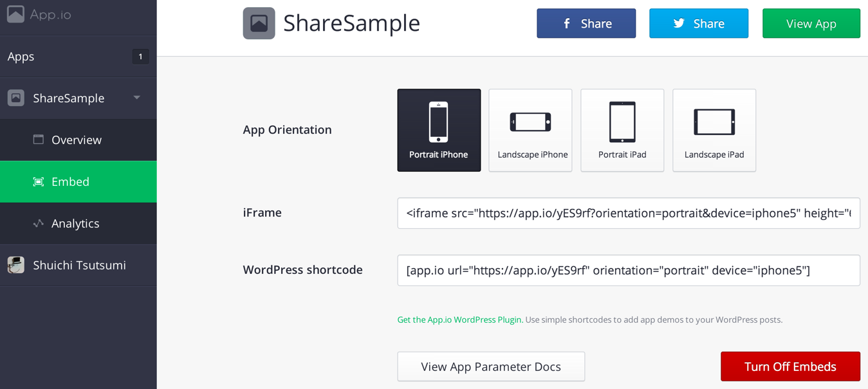Select Landscape iPhone orientation

click(530, 130)
